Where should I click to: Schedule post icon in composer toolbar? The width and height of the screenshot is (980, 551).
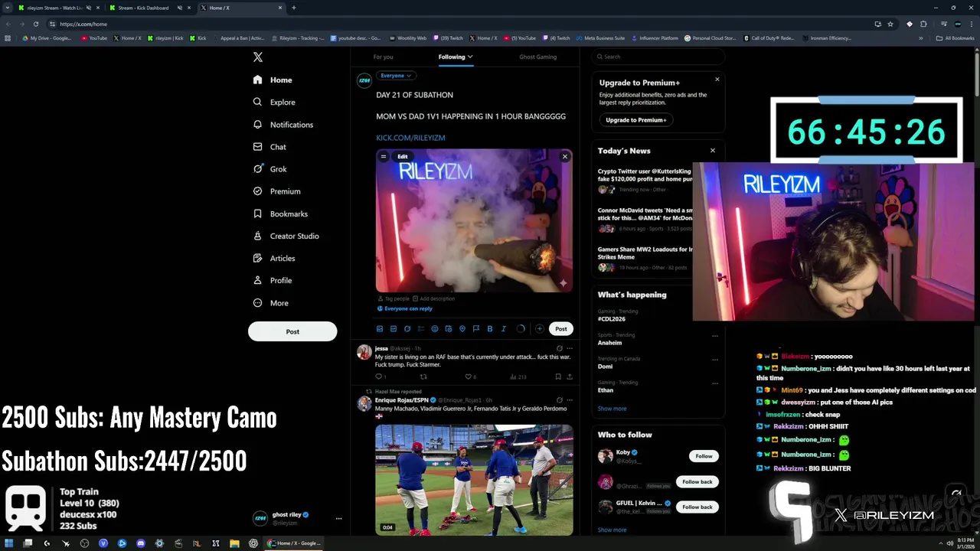(x=449, y=329)
